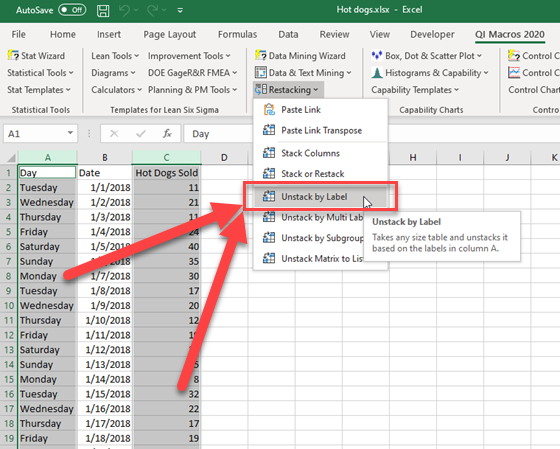
Task: Click the Unstack by Multi Label icon
Action: click(x=269, y=217)
